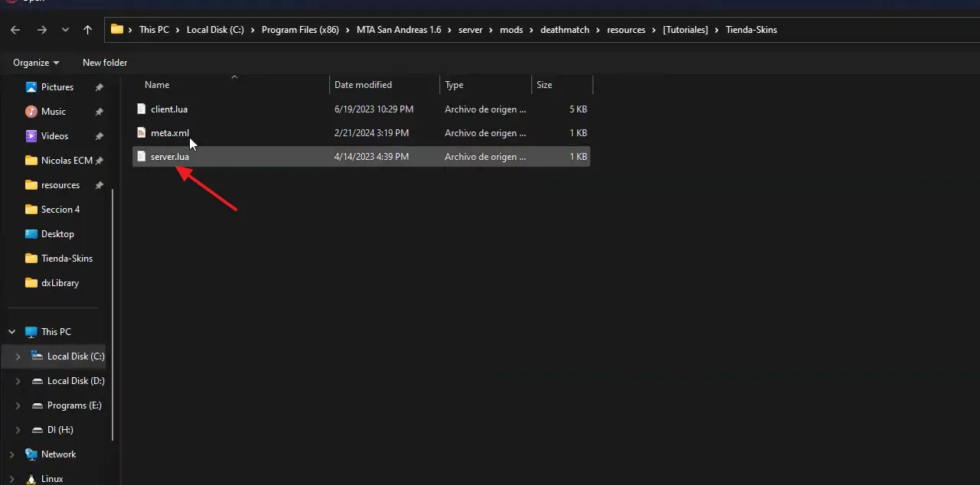The width and height of the screenshot is (980, 485).
Task: Open the Videos quick access folder
Action: pyautogui.click(x=54, y=136)
